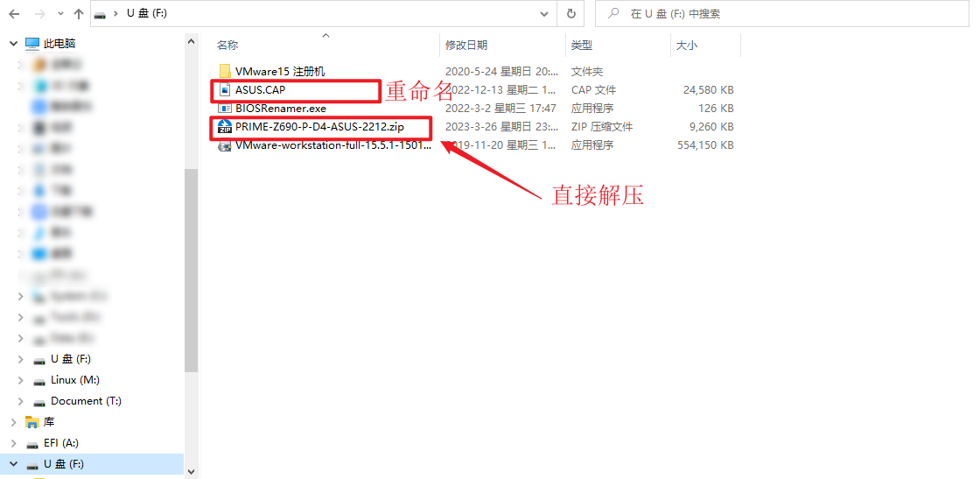This screenshot has width=980, height=479.
Task: Expand the Document (T:) drive node
Action: point(21,401)
